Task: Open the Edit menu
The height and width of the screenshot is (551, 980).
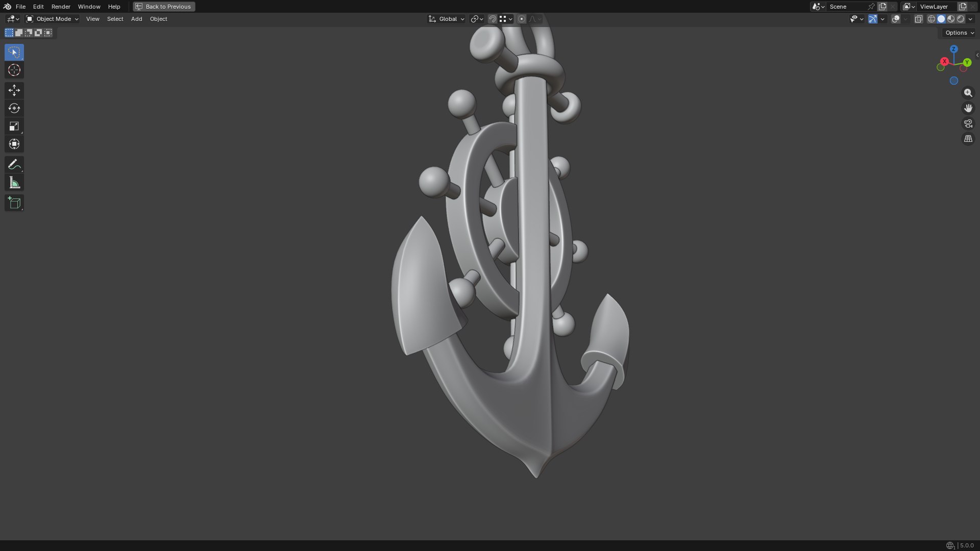Action: click(38, 7)
